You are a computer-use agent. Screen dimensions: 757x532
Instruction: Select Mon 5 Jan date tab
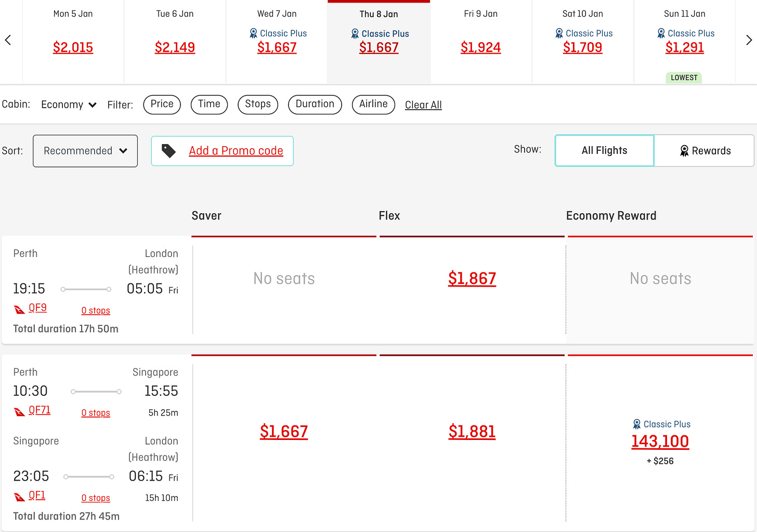[73, 42]
